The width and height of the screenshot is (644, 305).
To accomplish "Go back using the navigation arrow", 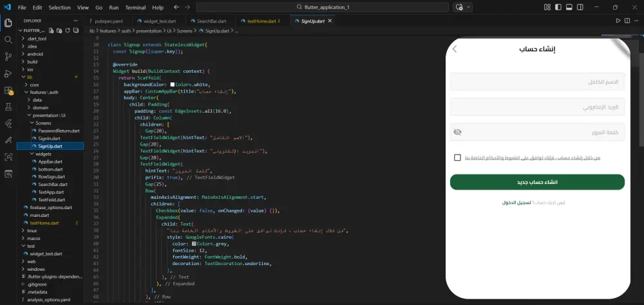I will [x=176, y=7].
